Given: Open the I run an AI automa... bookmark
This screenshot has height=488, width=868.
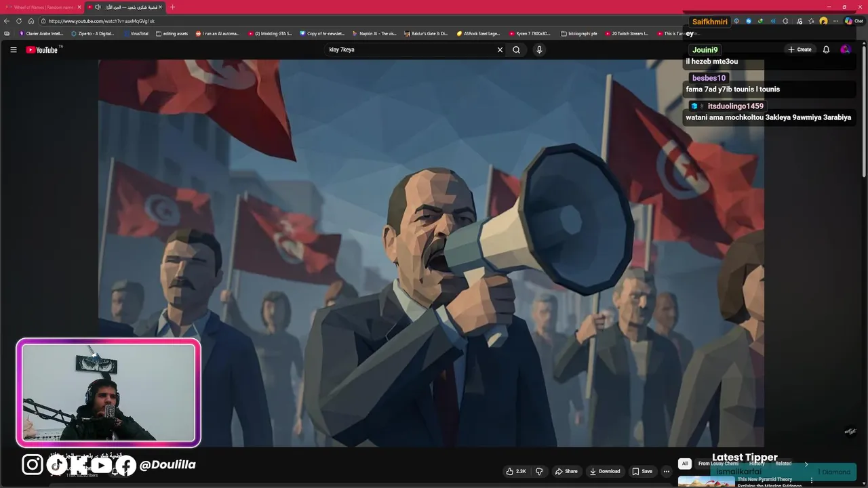Looking at the screenshot, I should click(x=218, y=33).
